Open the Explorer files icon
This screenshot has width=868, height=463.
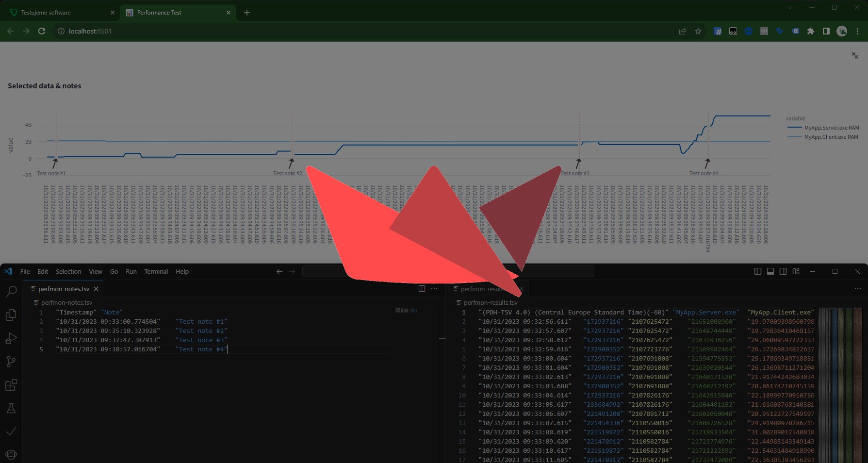[11, 315]
